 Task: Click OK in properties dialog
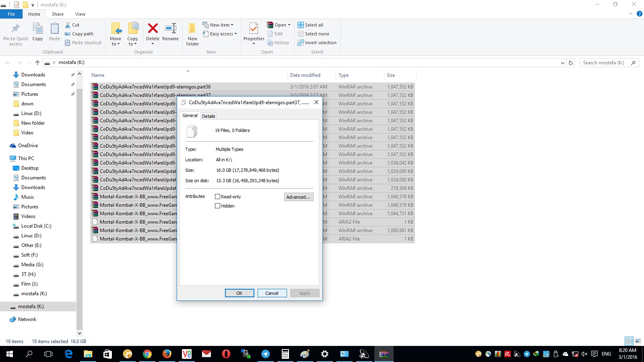click(x=239, y=293)
